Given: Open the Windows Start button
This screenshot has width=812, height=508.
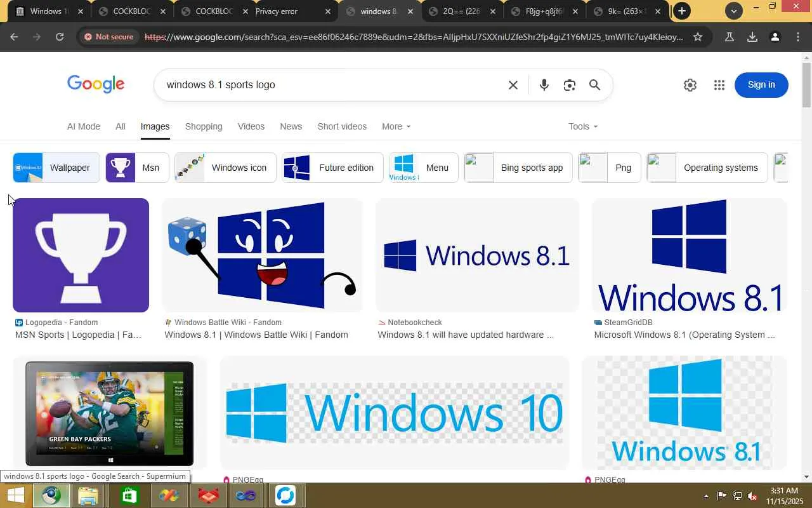Looking at the screenshot, I should click(15, 495).
